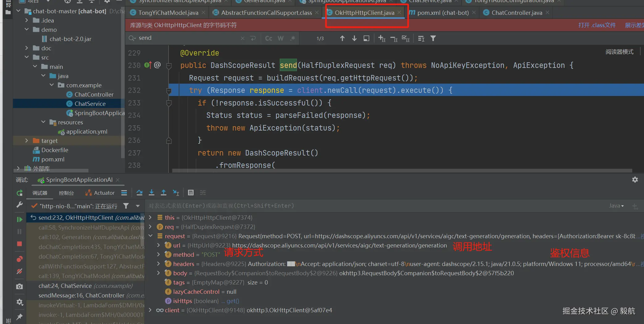The height and width of the screenshot is (324, 644).
Task: Click the get() link for isHttps
Action: point(233,301)
